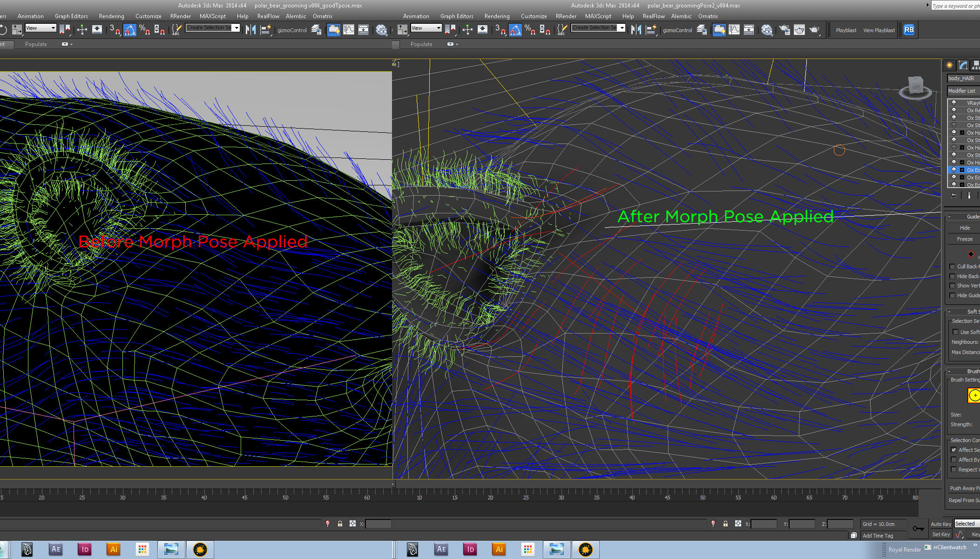980x559 pixels.
Task: Click the pin stack icon below modifiers
Action: pyautogui.click(x=953, y=195)
